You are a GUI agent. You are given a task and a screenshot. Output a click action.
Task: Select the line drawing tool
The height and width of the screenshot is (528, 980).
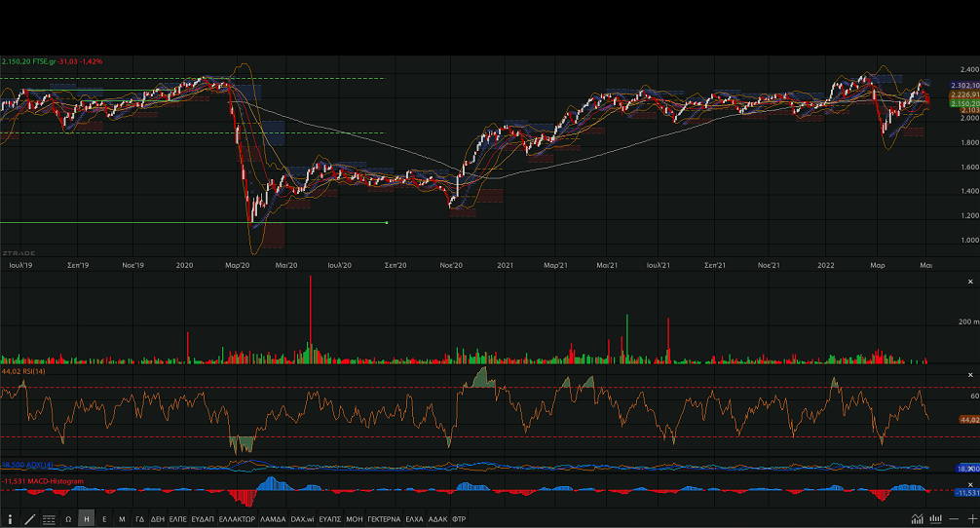[x=29, y=519]
